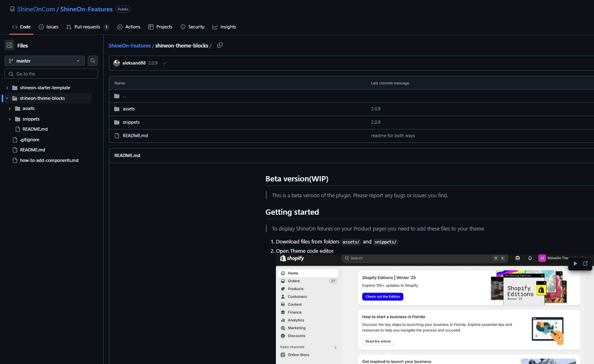Image resolution: width=594 pixels, height=364 pixels.
Task: Open the ShineOnCom organization link
Action: 36,9
